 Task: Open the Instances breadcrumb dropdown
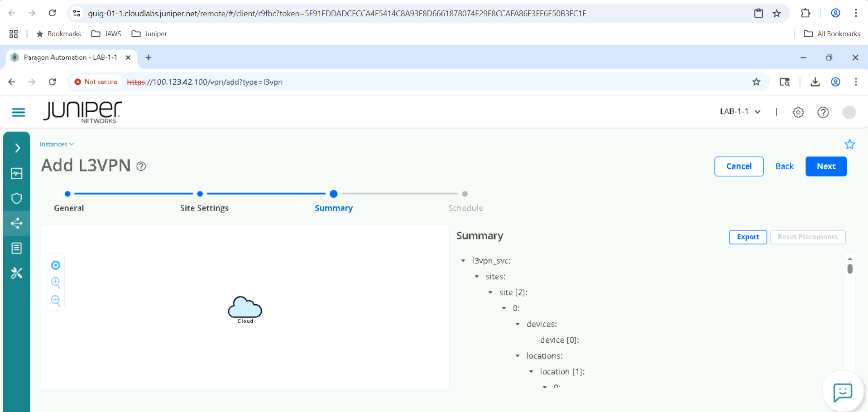pyautogui.click(x=57, y=144)
